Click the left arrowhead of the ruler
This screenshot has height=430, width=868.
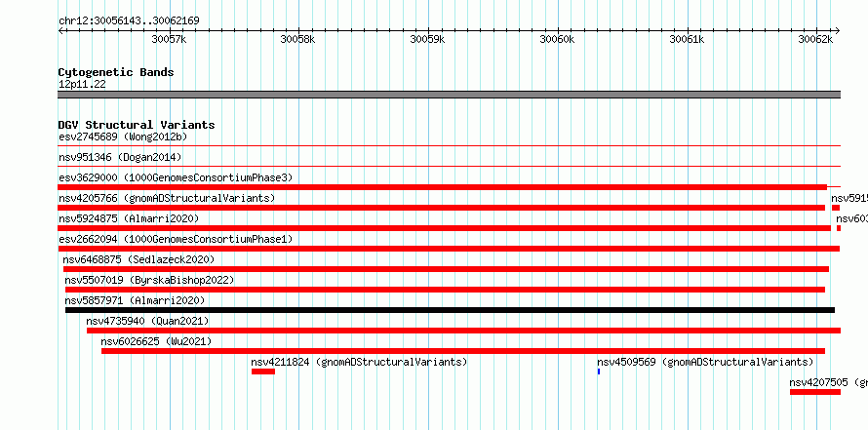(60, 30)
